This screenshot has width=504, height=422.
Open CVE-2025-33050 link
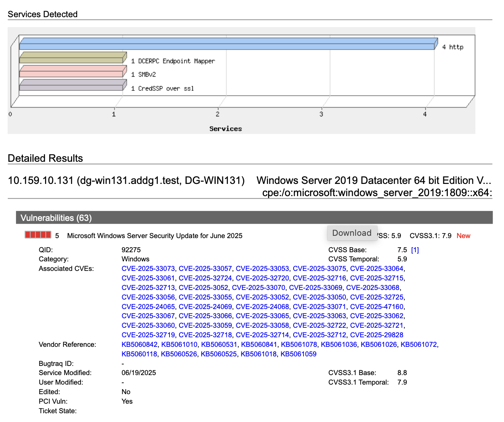[x=320, y=297]
